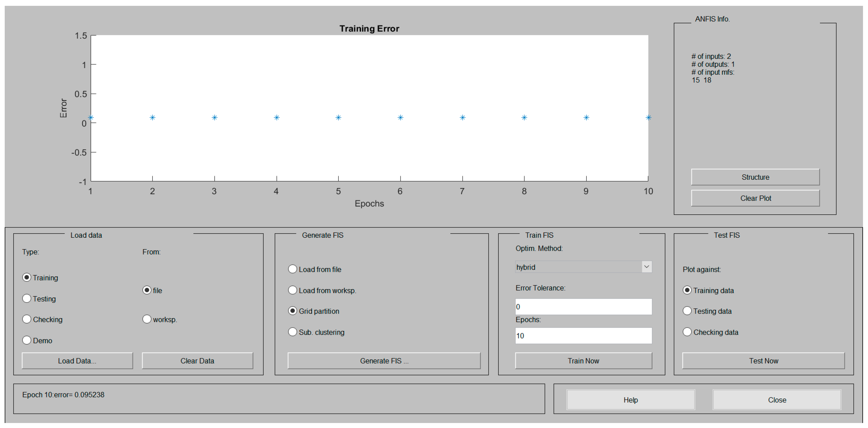Screen dimensions: 868x428
Task: Click the Clear Plot button
Action: click(755, 198)
